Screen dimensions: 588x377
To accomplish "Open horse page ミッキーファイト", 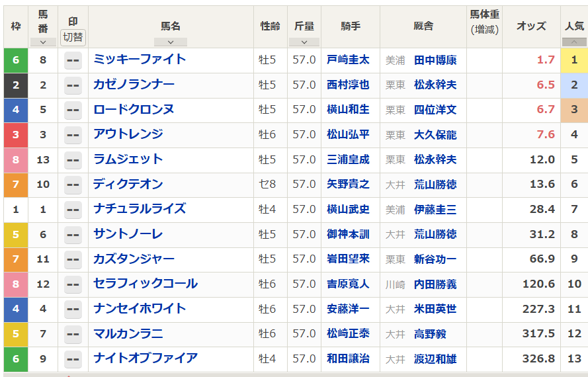I will click(x=140, y=60).
